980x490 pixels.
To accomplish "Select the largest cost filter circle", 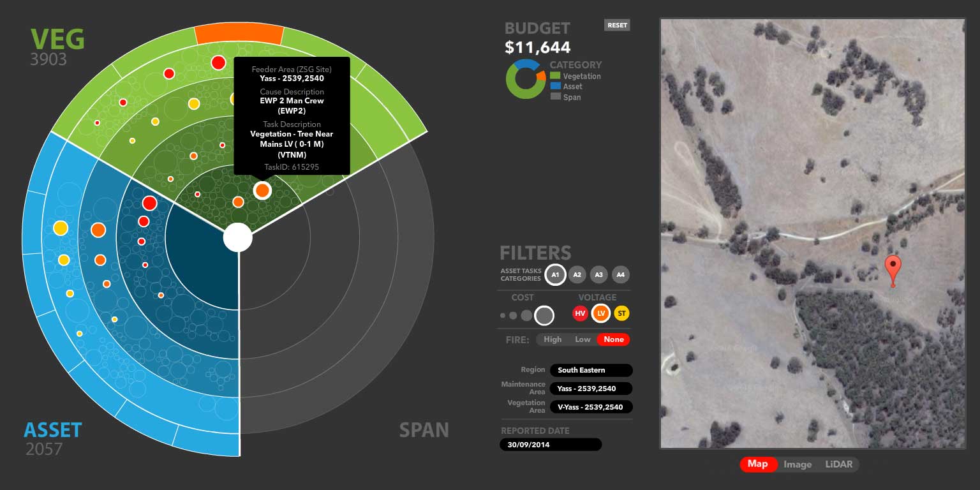I will tap(544, 315).
